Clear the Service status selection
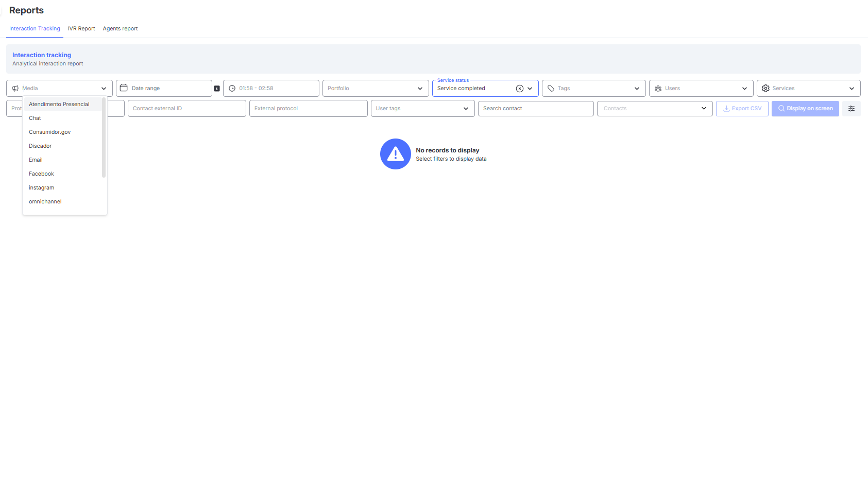Image resolution: width=868 pixels, height=483 pixels. click(520, 89)
